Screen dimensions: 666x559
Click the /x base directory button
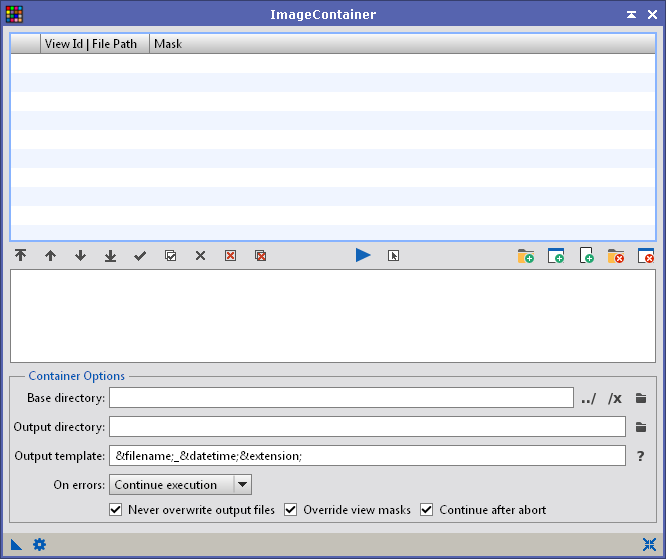(x=615, y=398)
